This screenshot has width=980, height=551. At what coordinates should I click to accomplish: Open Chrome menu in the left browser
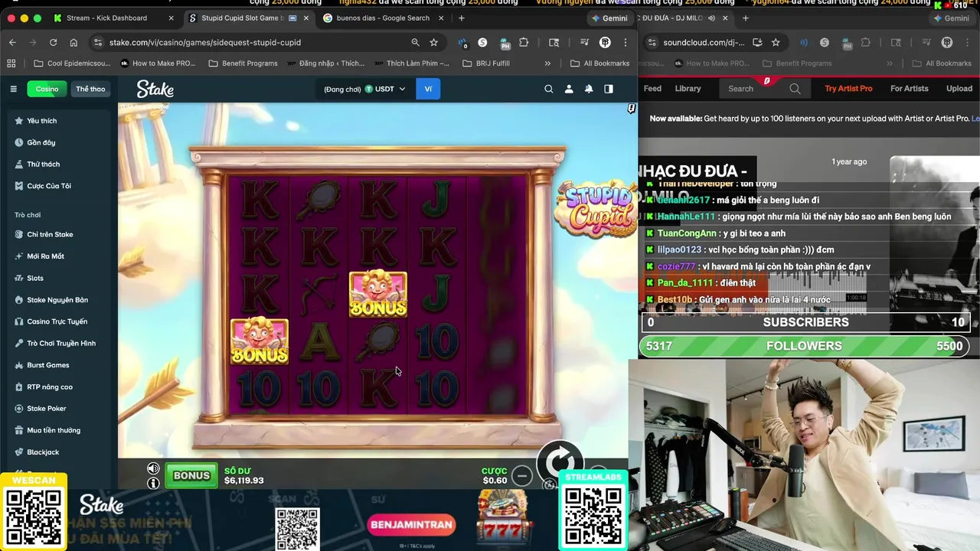pos(626,42)
